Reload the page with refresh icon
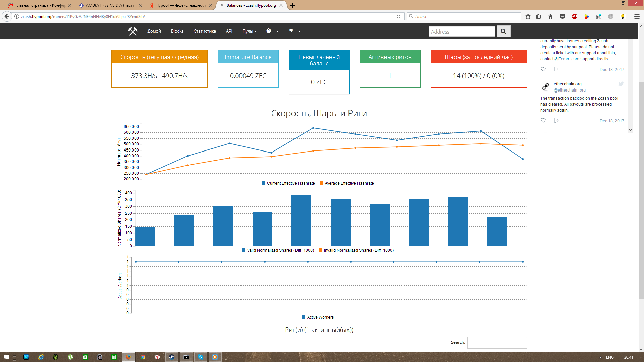 click(398, 16)
